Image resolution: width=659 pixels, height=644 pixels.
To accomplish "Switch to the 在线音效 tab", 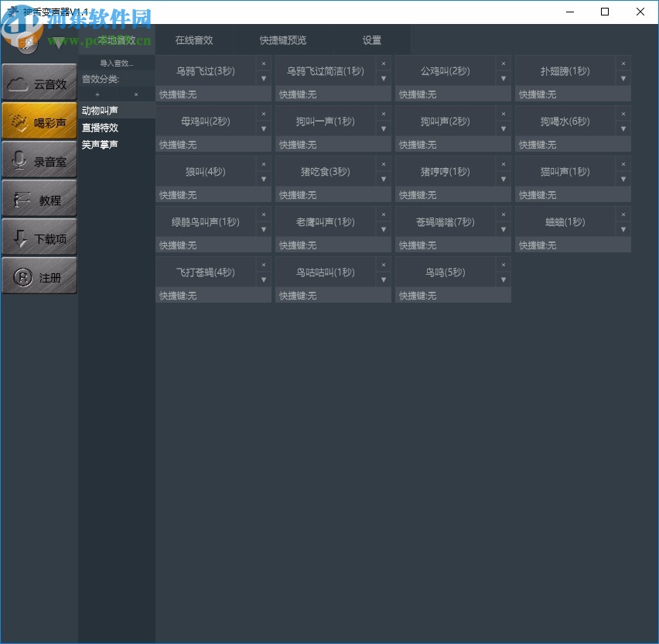I will tap(194, 40).
